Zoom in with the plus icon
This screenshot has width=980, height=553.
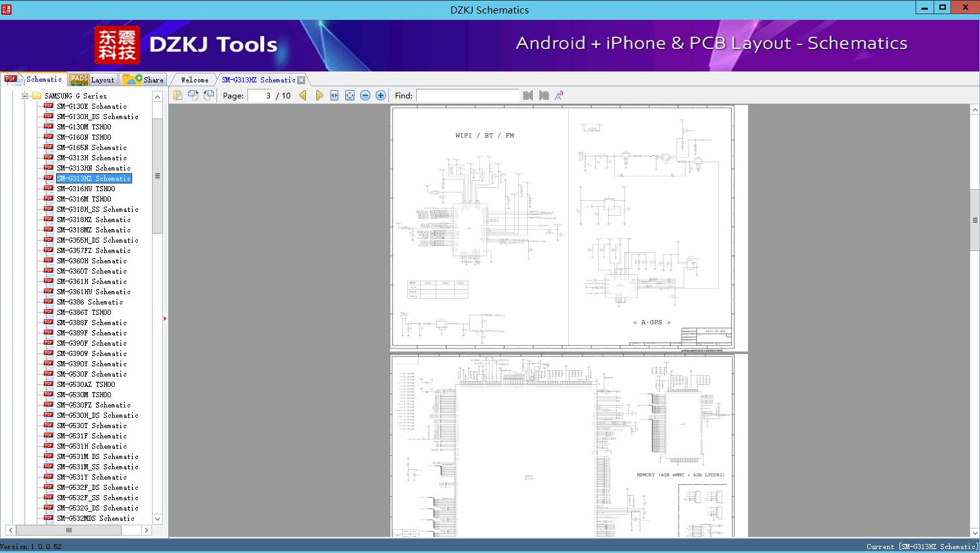[381, 95]
